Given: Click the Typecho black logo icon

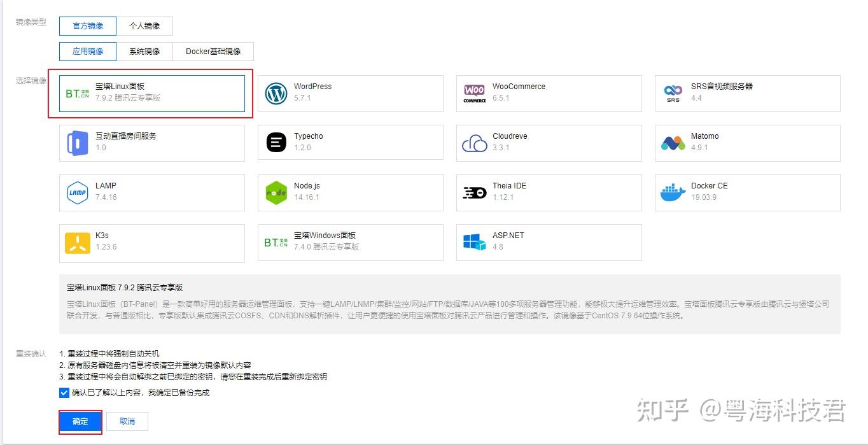Looking at the screenshot, I should click(x=276, y=143).
